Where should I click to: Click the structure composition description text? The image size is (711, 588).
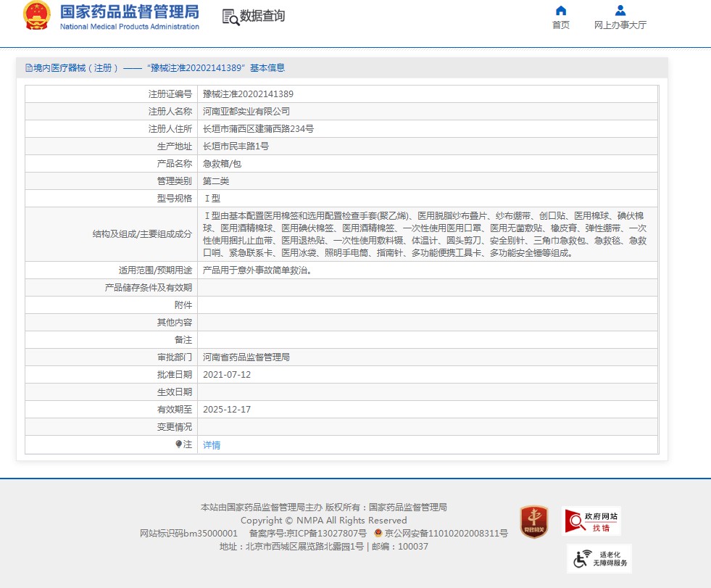[425, 234]
